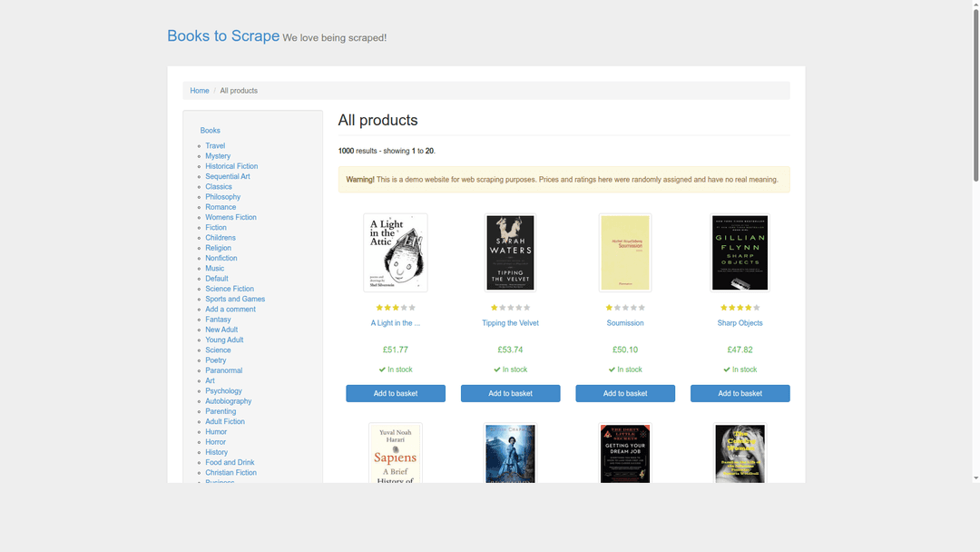This screenshot has width=980, height=552.
Task: Open the Sequential Art category
Action: [x=228, y=176]
